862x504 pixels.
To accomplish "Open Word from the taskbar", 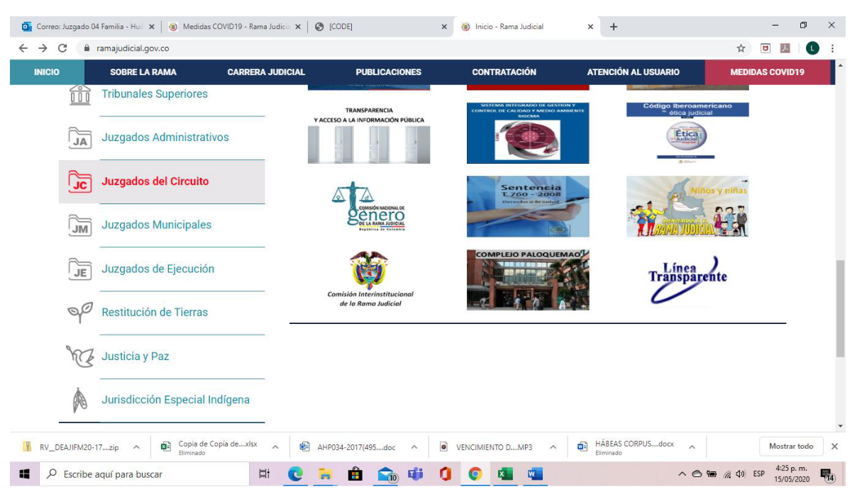I will coord(535,474).
